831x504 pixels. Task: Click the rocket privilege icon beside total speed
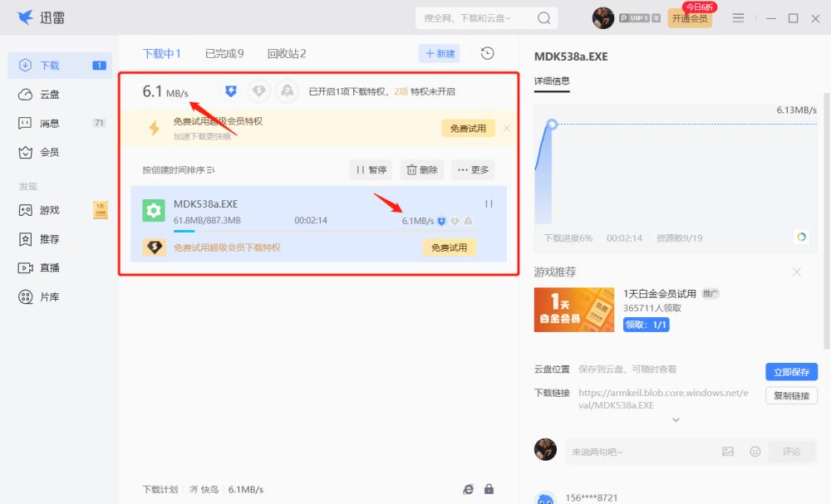[x=288, y=91]
